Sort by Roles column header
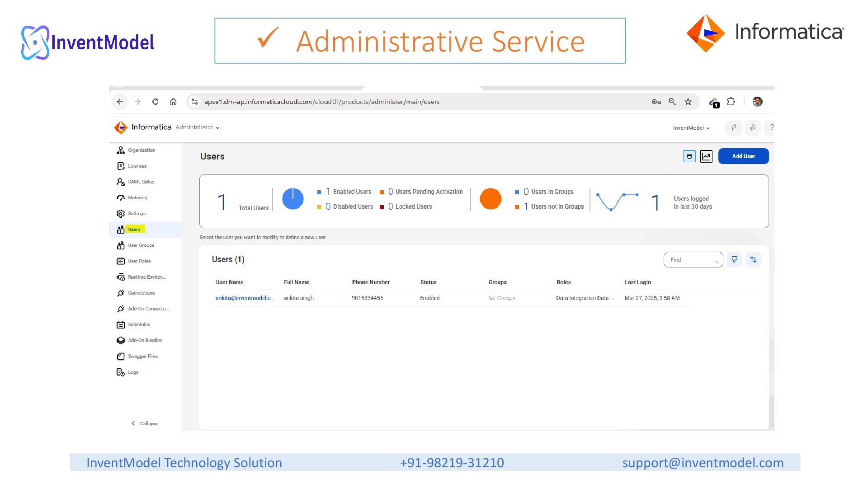Viewport: 868px width, 488px height. coord(563,282)
